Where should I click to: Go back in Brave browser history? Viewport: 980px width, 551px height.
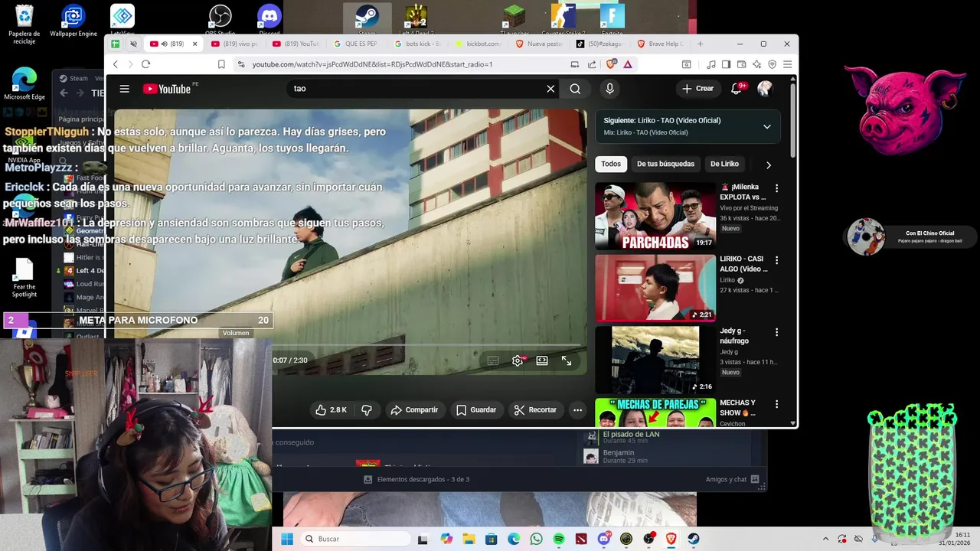(116, 64)
